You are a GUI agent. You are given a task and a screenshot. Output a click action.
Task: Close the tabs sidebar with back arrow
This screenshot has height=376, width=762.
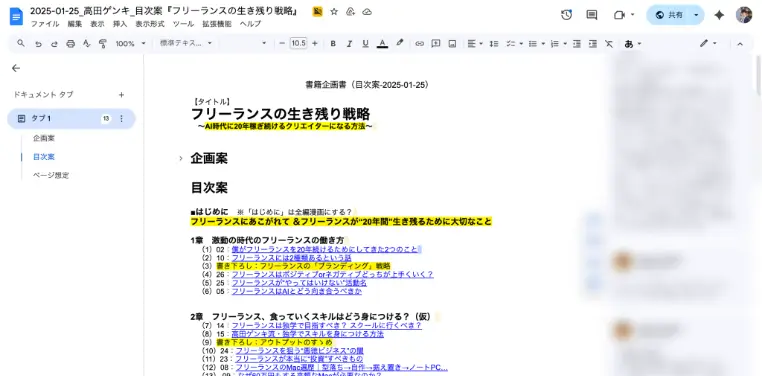16,68
